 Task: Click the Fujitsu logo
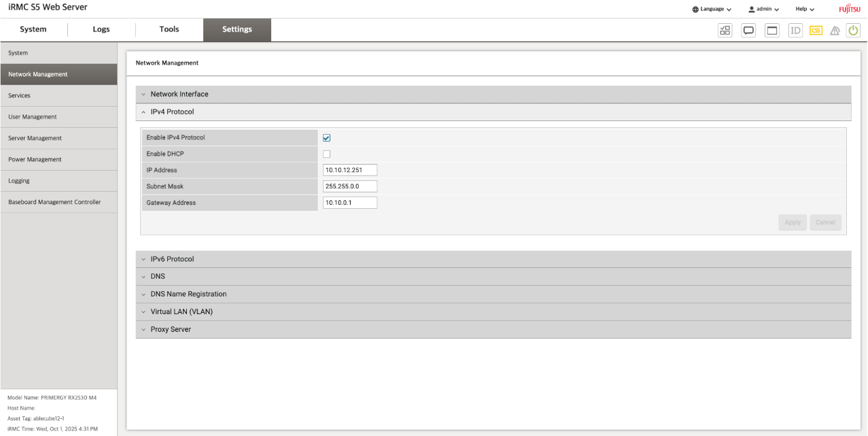pyautogui.click(x=849, y=9)
